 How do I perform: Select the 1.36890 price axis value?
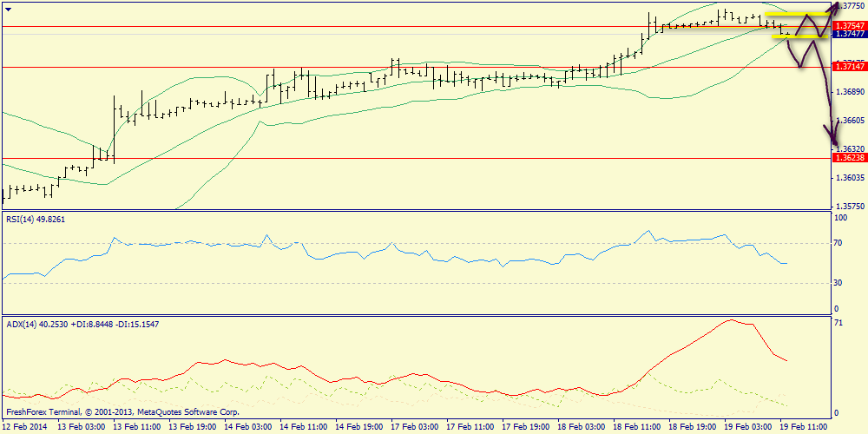coord(852,91)
